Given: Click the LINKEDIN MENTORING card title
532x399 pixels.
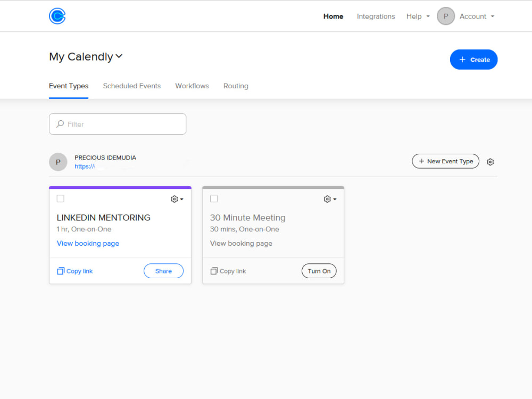Looking at the screenshot, I should pyautogui.click(x=104, y=218).
